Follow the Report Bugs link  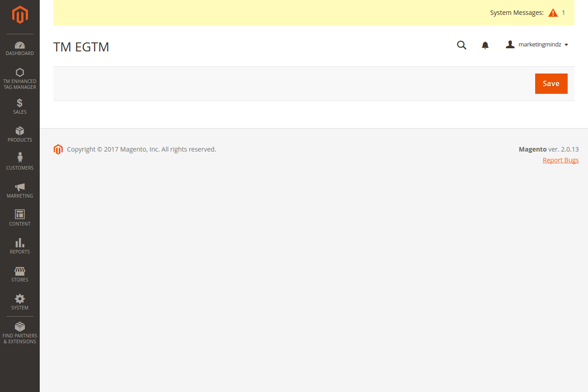(560, 160)
